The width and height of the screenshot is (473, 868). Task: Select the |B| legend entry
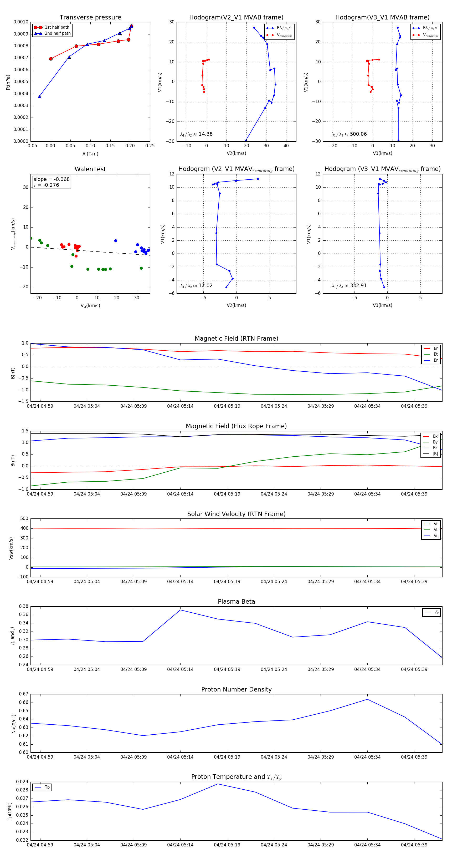[431, 454]
